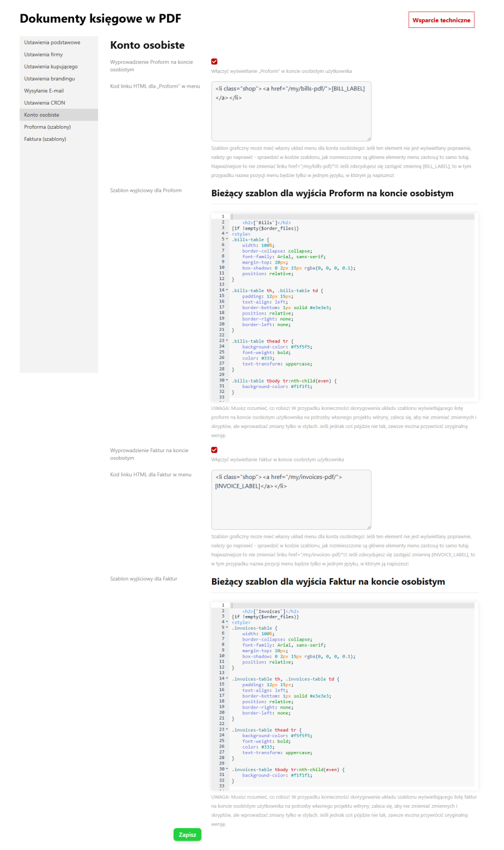Uncheck Faktur display on personal account checkbox
The image size is (504, 850).
click(214, 450)
